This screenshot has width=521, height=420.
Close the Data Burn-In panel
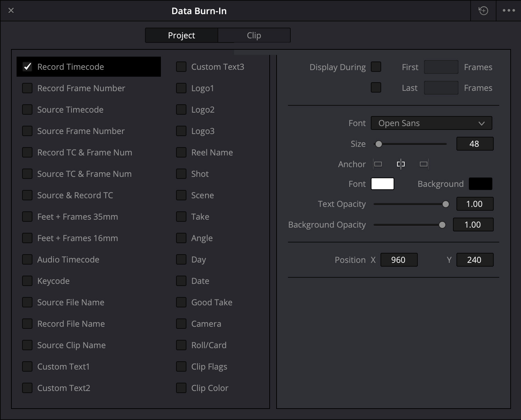point(11,11)
